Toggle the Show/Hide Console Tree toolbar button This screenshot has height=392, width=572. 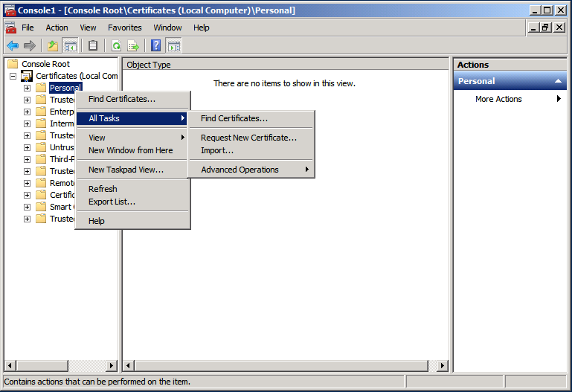click(70, 46)
